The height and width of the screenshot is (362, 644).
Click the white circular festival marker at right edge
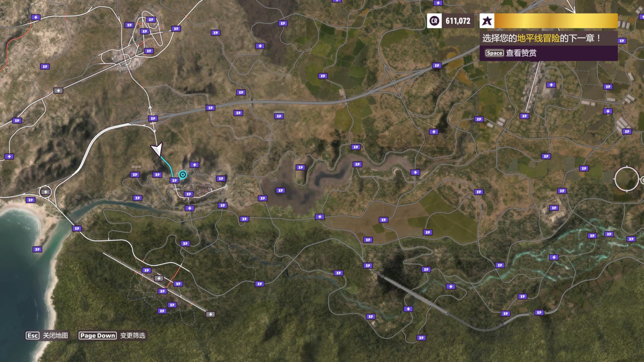(626, 179)
